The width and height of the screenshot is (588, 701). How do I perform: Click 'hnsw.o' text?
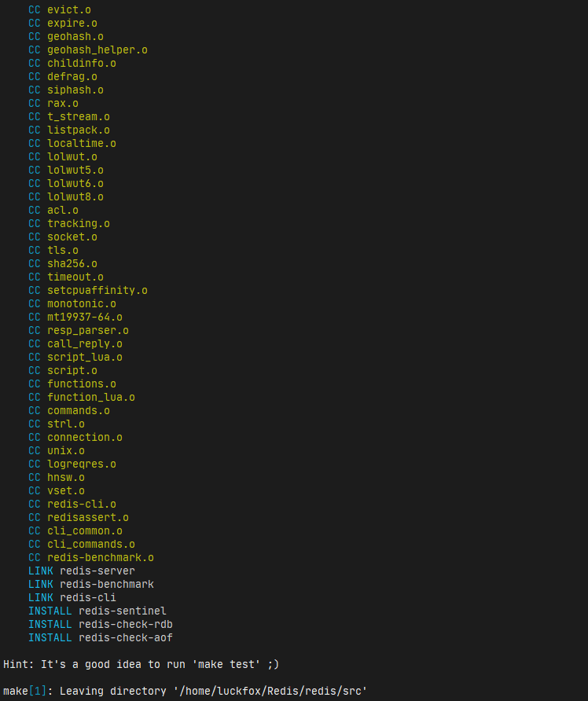(x=66, y=478)
